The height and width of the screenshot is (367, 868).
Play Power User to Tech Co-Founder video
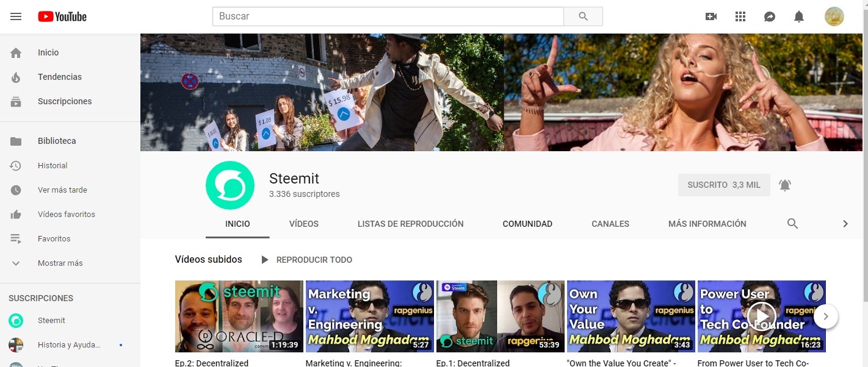click(x=762, y=316)
